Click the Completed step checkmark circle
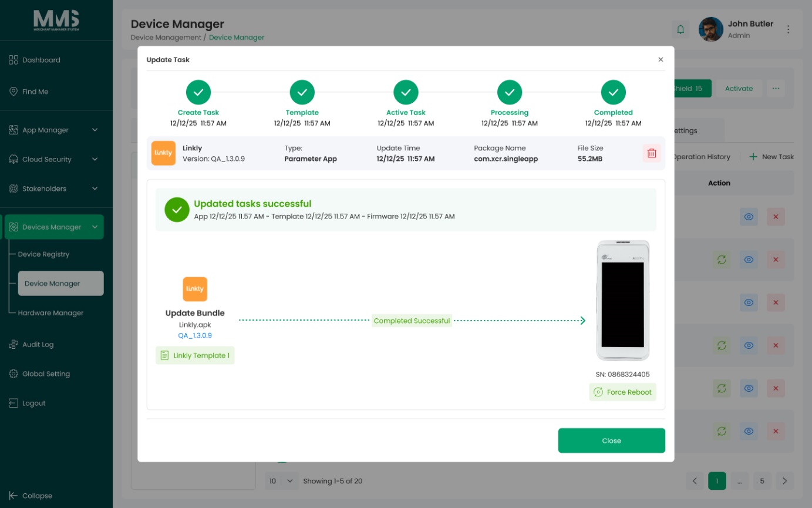Image resolution: width=812 pixels, height=508 pixels. 614,92
